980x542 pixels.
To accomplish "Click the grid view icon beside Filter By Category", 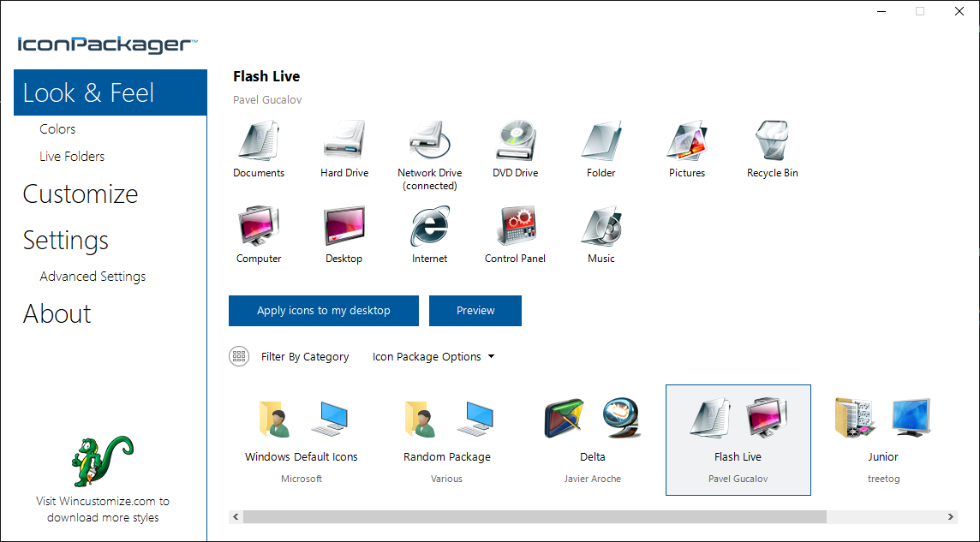I will click(239, 356).
